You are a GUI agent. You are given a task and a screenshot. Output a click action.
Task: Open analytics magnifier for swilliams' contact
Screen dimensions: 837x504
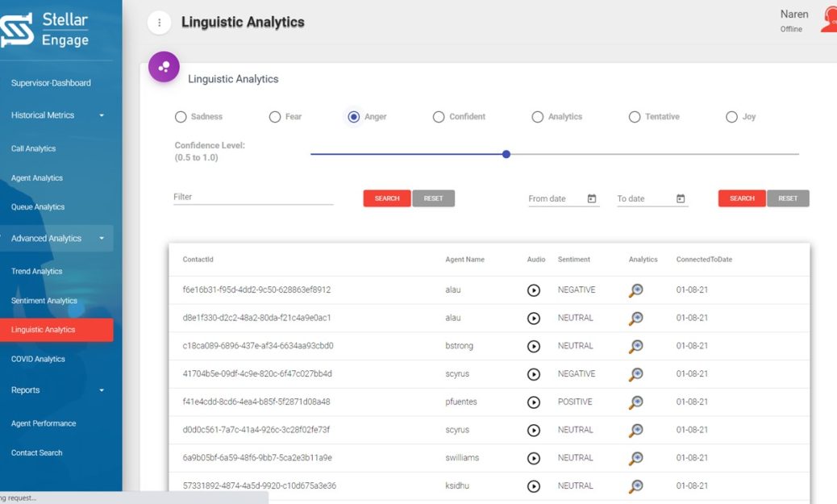[635, 458]
